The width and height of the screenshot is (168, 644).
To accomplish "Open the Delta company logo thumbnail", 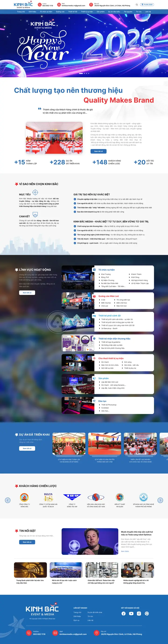I will 48,497.
